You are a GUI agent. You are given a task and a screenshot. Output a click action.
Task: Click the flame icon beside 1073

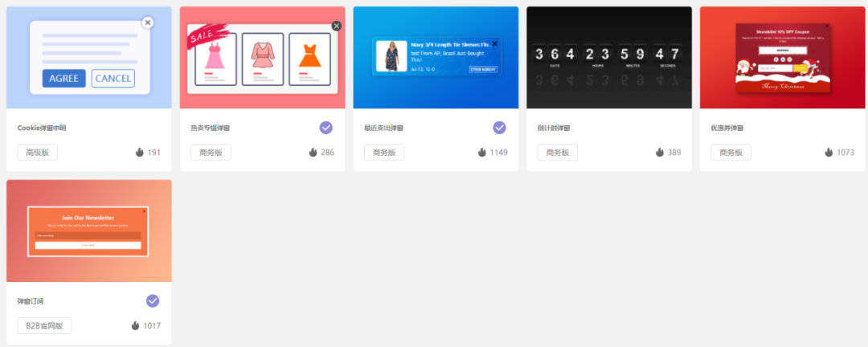click(829, 152)
